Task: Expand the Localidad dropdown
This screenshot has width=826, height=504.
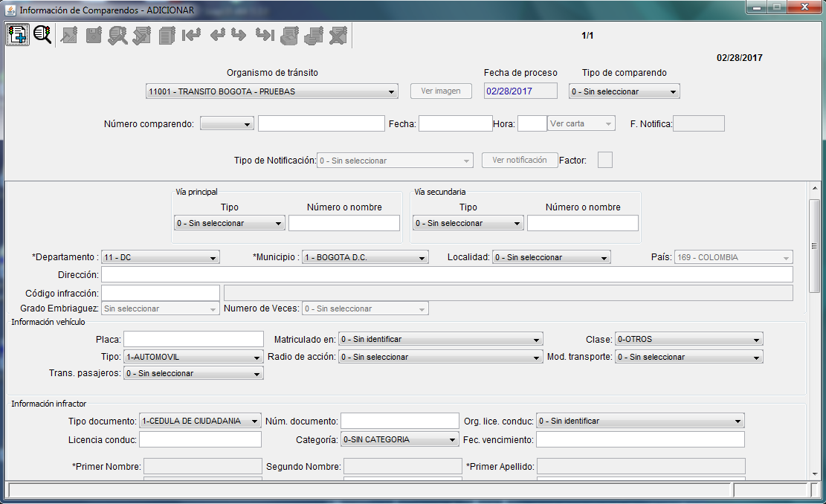Action: pyautogui.click(x=551, y=257)
